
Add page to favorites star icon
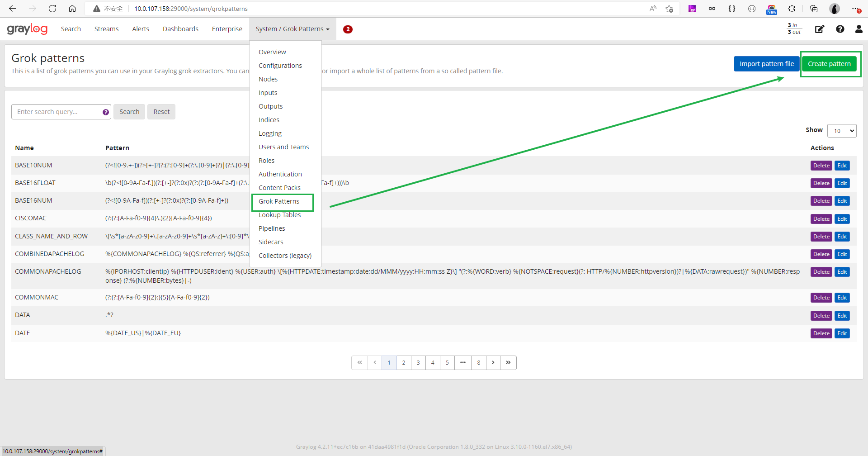(x=670, y=9)
